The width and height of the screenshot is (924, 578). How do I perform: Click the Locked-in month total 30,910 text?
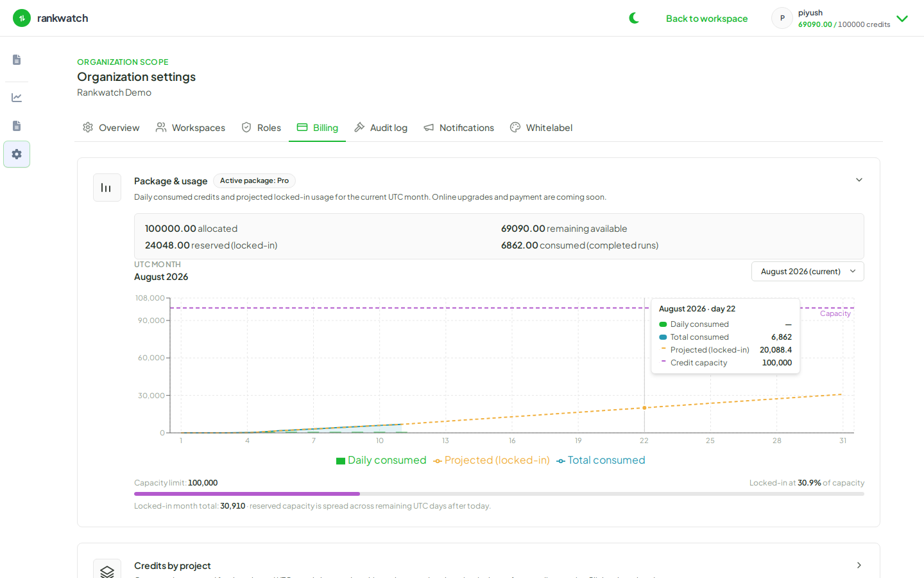[190, 506]
